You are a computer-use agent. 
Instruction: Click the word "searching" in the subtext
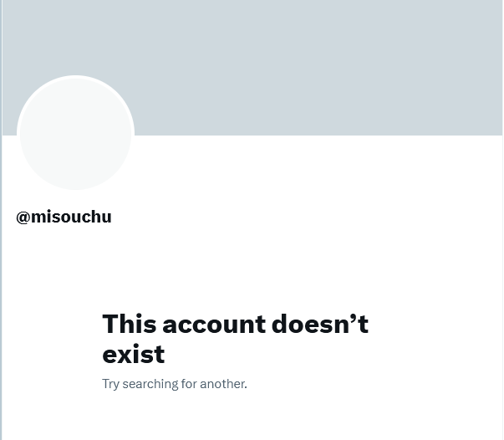[x=150, y=384]
